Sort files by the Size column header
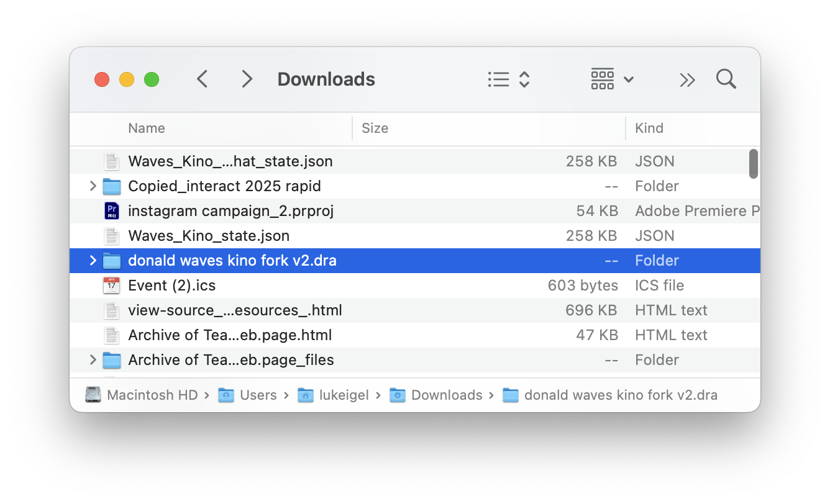Viewport: 830px width, 504px height. click(375, 128)
